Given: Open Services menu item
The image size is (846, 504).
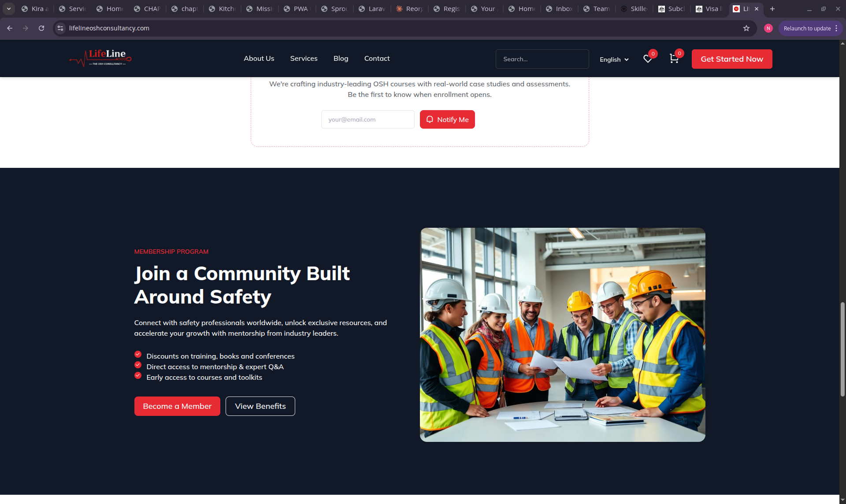Looking at the screenshot, I should pos(304,59).
